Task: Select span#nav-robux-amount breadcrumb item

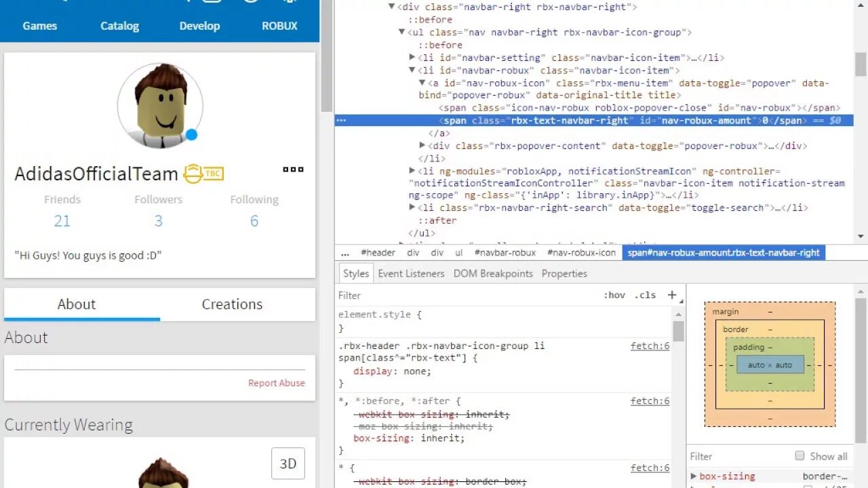Action: click(x=724, y=253)
